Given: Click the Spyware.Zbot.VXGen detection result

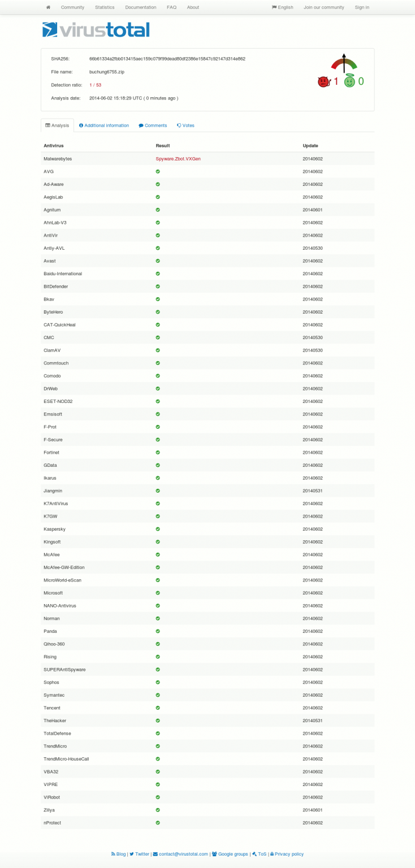Looking at the screenshot, I should pyautogui.click(x=178, y=159).
